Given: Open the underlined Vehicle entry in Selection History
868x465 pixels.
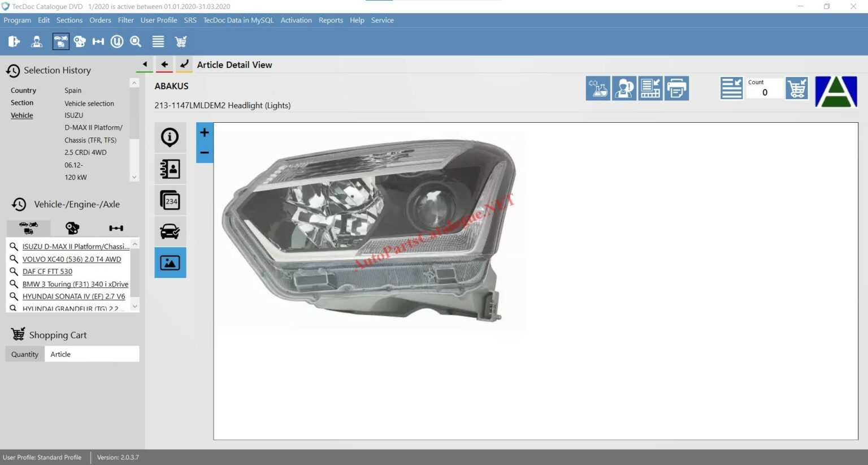Looking at the screenshot, I should (x=21, y=115).
